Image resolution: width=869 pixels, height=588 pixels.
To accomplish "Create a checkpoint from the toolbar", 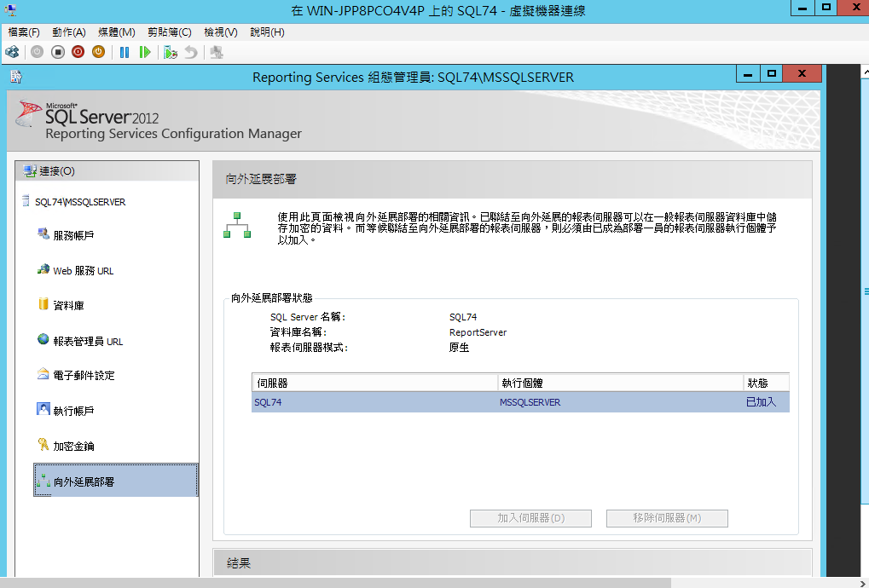I will pyautogui.click(x=171, y=52).
